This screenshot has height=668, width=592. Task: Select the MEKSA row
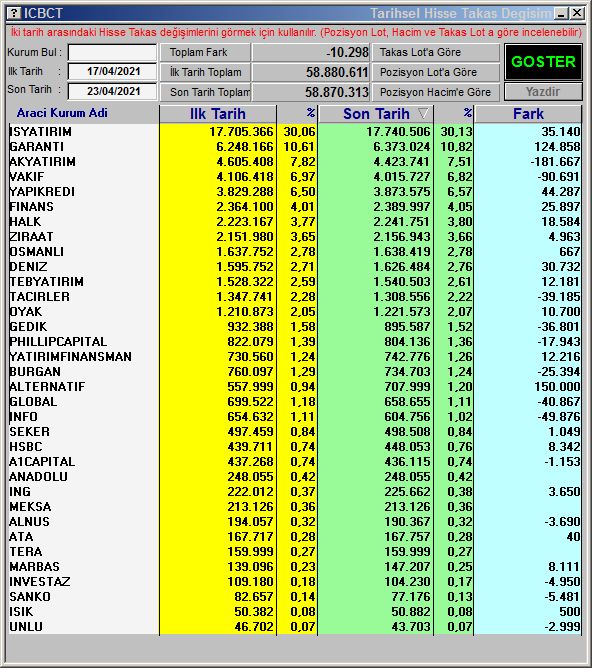[295, 507]
